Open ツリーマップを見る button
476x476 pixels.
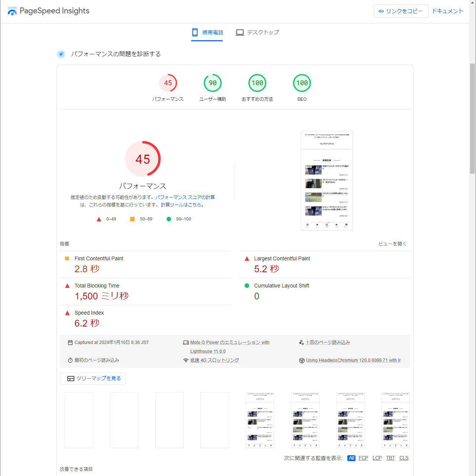click(x=93, y=379)
